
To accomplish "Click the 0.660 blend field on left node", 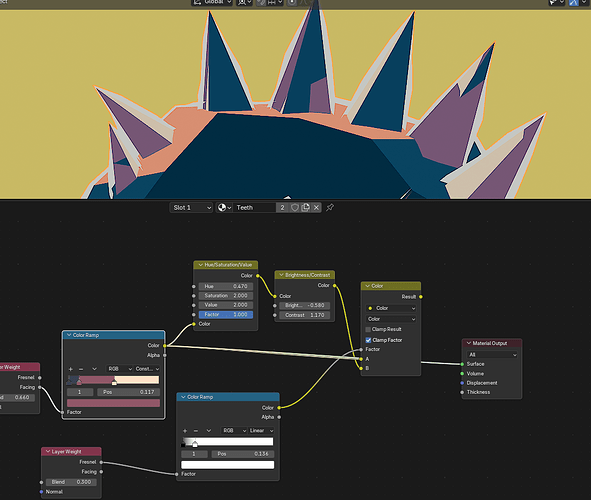I will [18, 398].
